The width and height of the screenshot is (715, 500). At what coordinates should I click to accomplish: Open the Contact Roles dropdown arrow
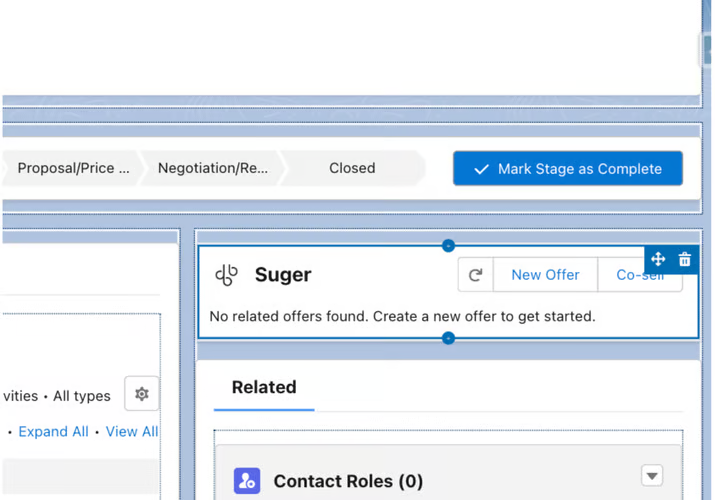tap(652, 476)
